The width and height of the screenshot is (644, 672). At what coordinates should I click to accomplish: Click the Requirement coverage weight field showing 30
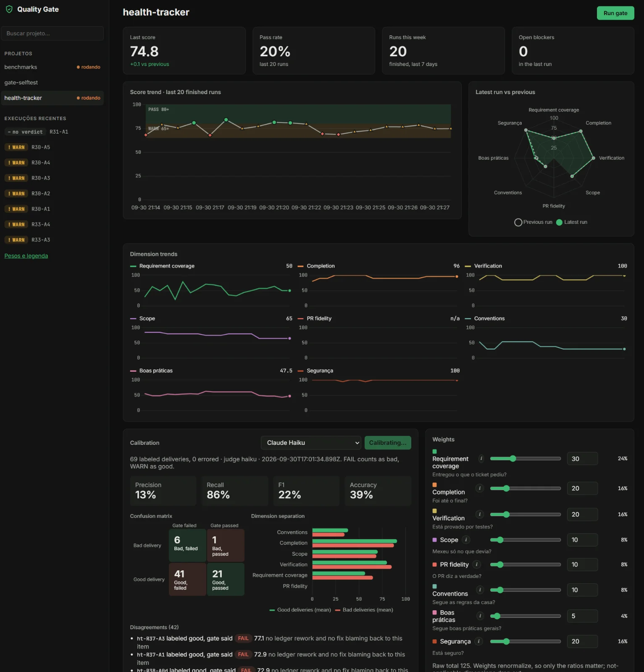[582, 459]
